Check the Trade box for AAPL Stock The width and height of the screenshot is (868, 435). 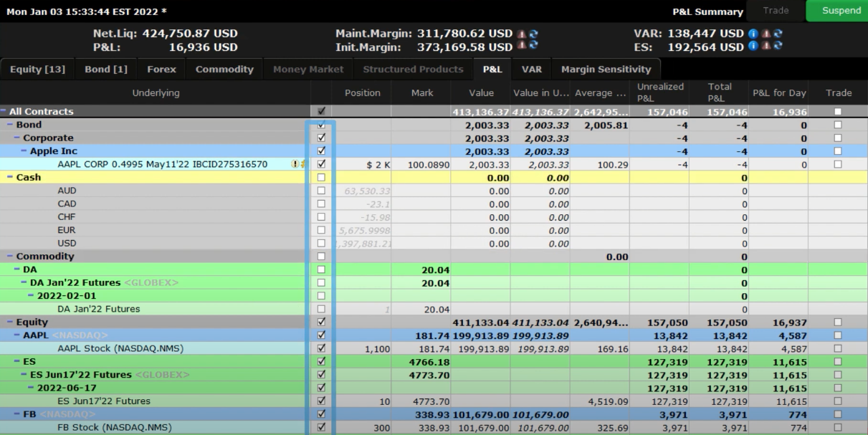(838, 349)
